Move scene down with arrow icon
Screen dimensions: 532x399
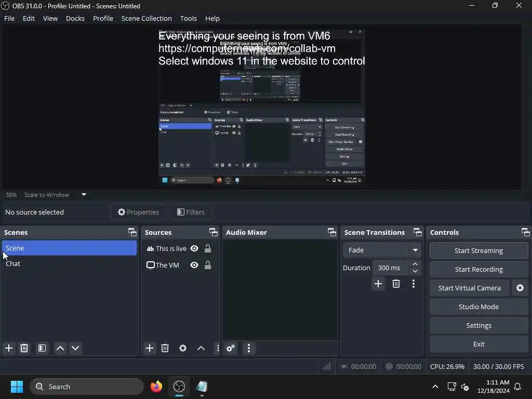pos(75,348)
